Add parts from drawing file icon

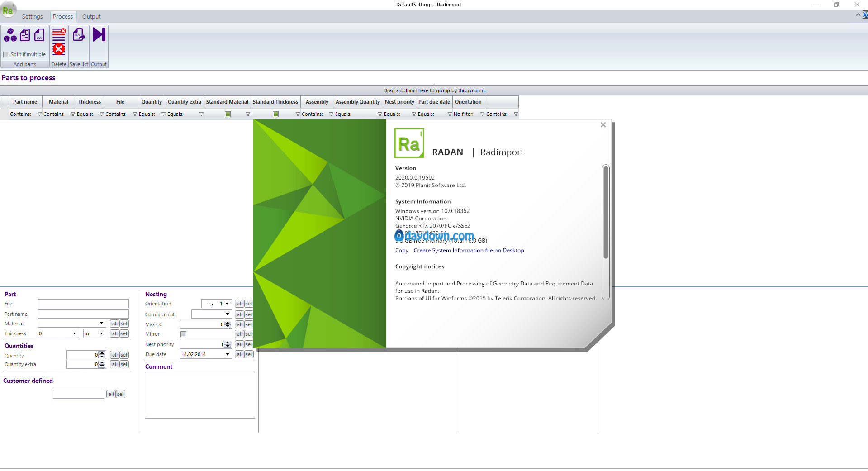tap(25, 35)
